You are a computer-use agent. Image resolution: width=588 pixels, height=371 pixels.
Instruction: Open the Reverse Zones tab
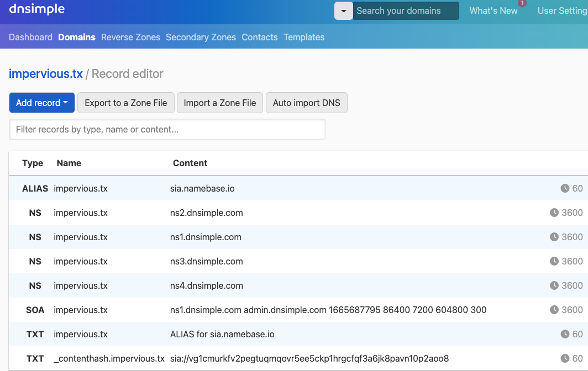click(x=130, y=37)
